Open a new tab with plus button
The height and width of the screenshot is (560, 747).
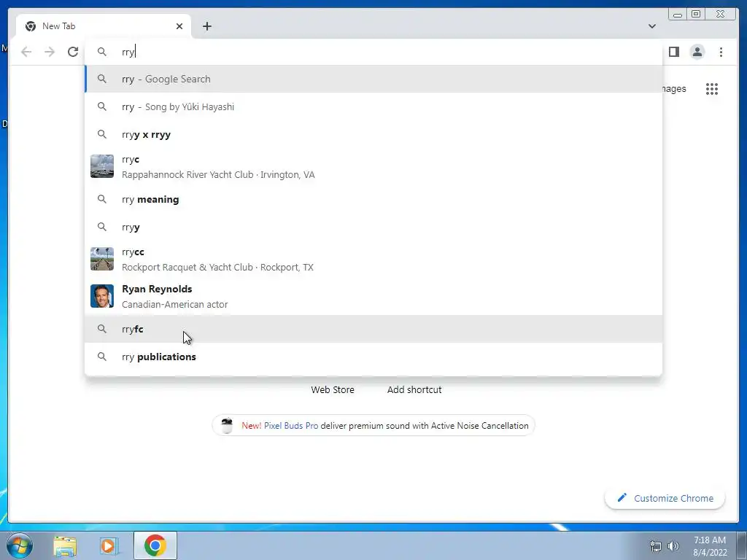206,26
